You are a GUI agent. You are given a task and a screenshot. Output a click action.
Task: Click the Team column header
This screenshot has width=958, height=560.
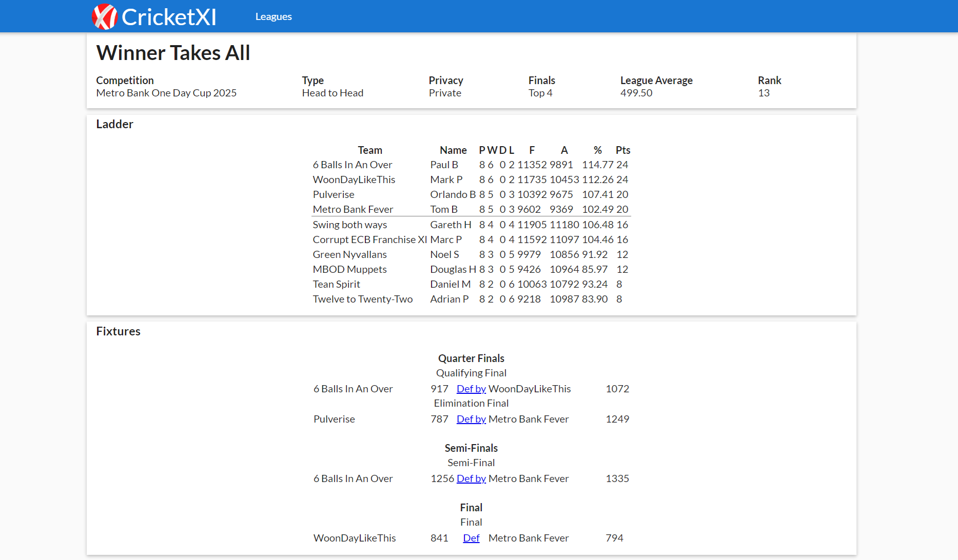tap(370, 150)
